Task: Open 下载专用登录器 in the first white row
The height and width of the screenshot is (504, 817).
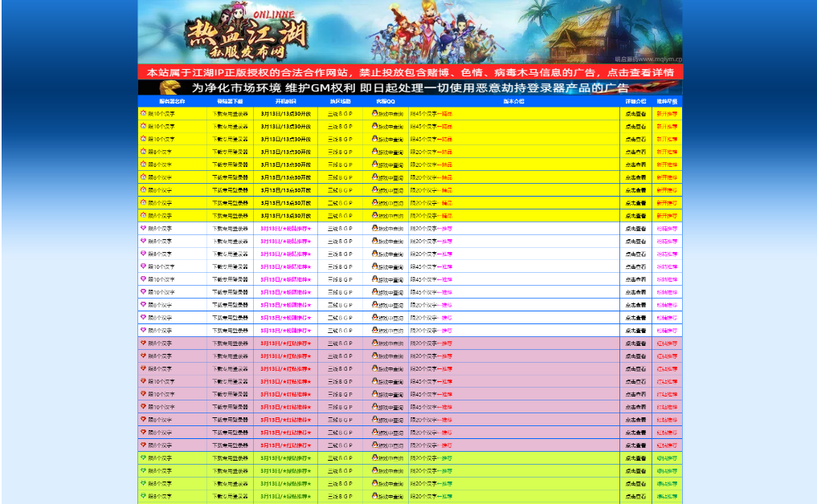Action: tap(230, 229)
